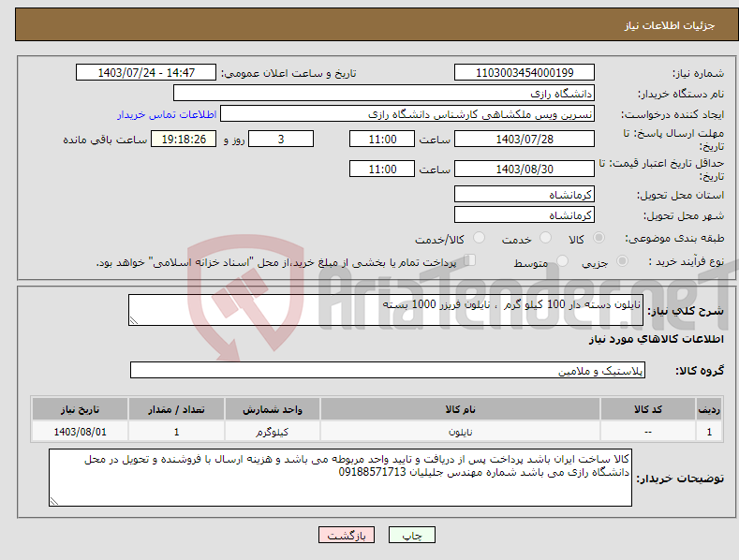Select the کالا radio button
Viewport: 739px width, 560px height.
[599, 238]
